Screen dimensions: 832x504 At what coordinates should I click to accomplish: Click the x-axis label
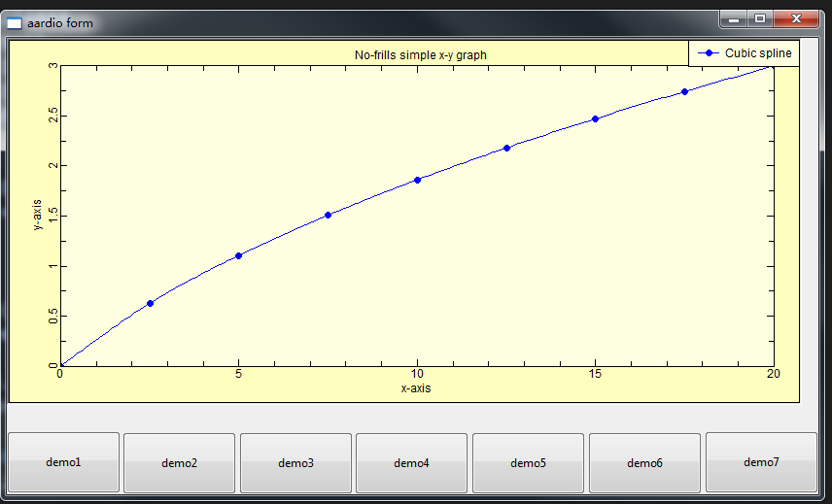tap(416, 387)
